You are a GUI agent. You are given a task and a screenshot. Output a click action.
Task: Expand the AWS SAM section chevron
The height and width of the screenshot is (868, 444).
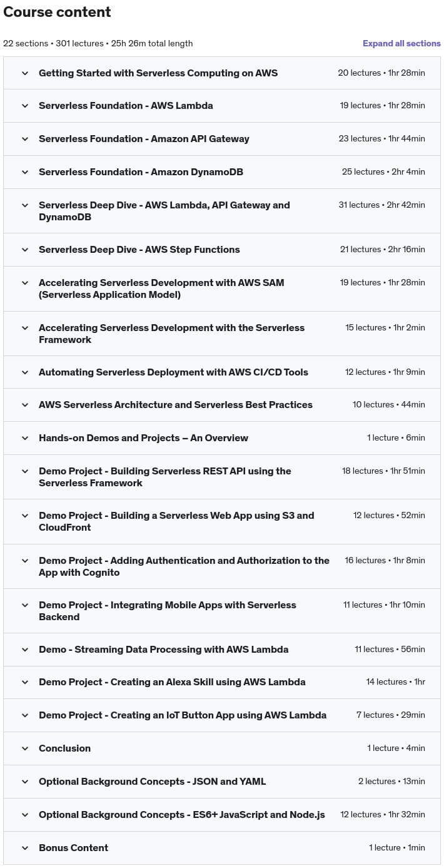[x=25, y=288]
